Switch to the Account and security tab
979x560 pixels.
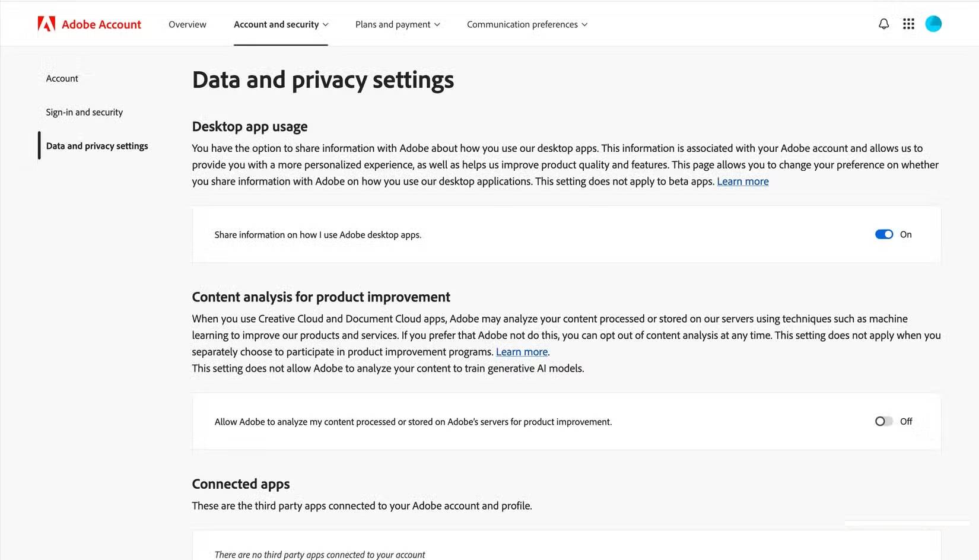pos(276,24)
